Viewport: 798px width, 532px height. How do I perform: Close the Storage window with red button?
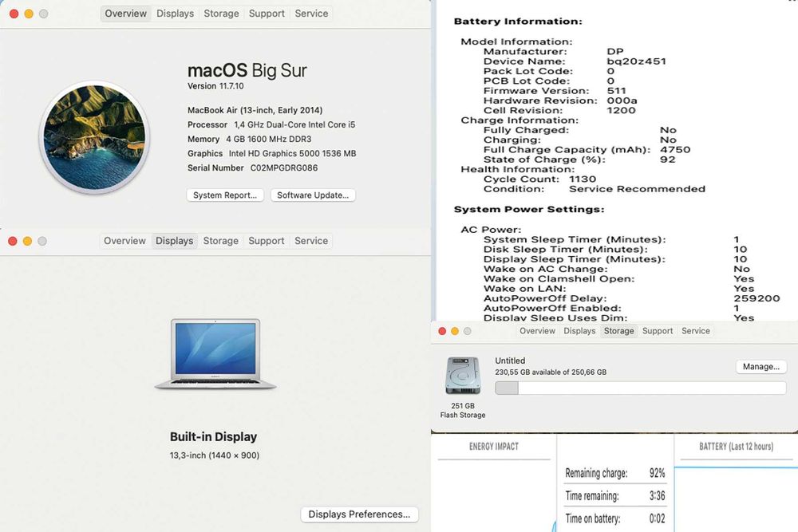(442, 331)
